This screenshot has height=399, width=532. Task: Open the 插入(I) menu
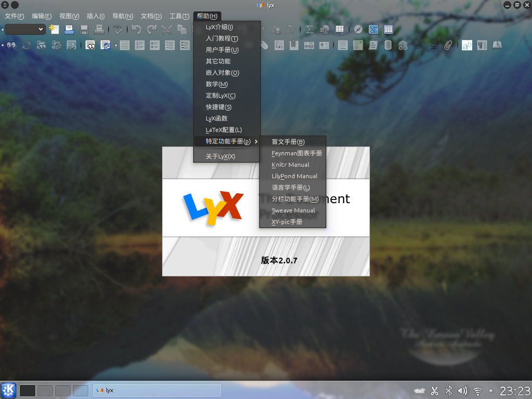pos(96,16)
